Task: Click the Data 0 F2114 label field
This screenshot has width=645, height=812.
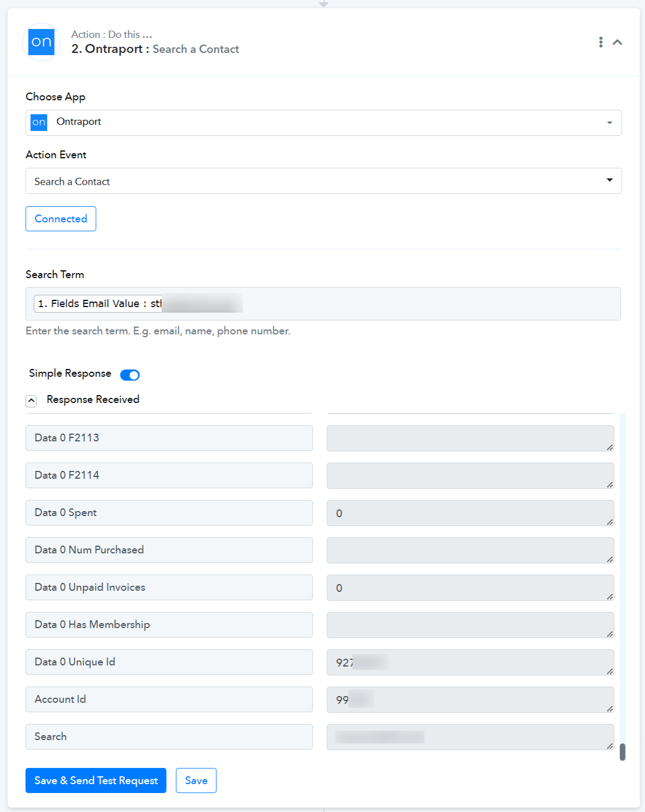Action: [169, 475]
